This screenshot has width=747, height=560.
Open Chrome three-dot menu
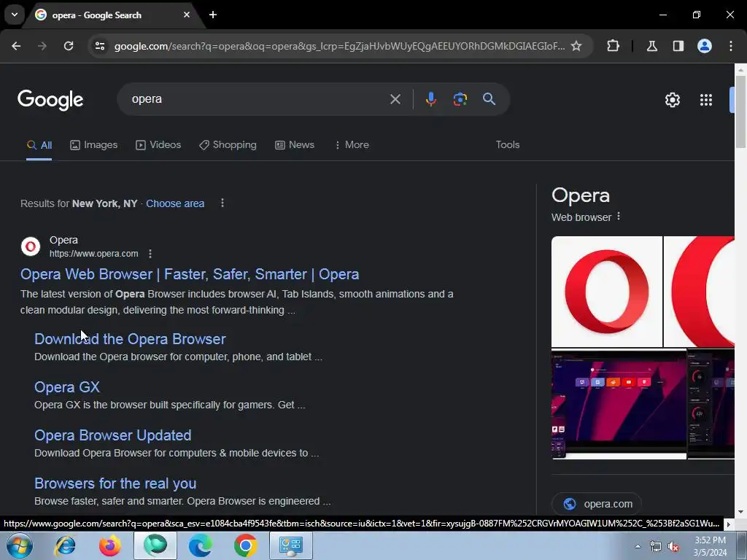click(731, 46)
